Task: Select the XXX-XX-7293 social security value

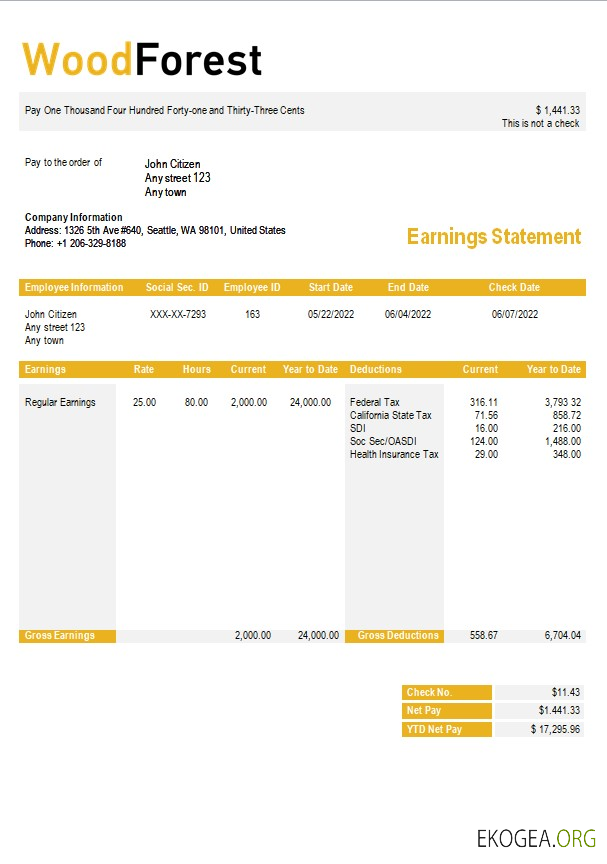Action: point(178,314)
